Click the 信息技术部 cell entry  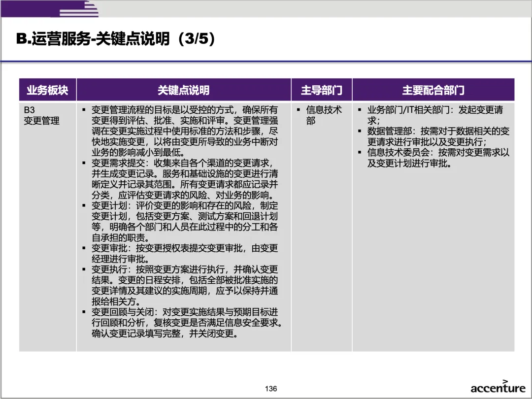[x=320, y=115]
